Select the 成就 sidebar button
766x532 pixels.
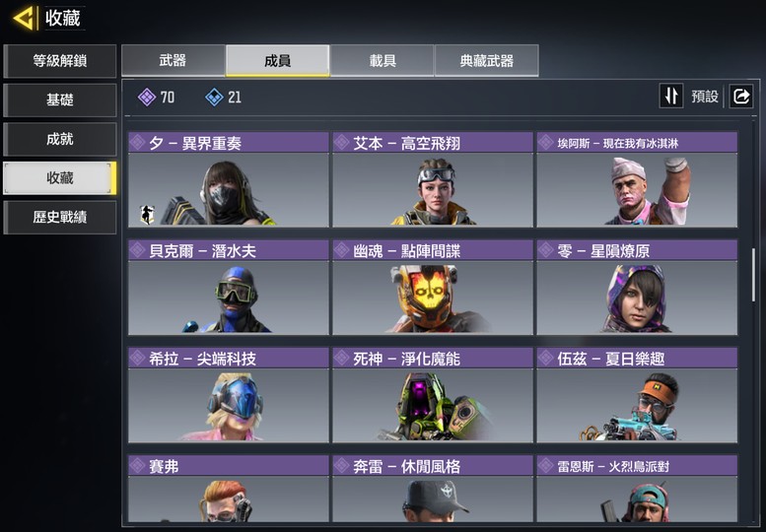pyautogui.click(x=59, y=139)
